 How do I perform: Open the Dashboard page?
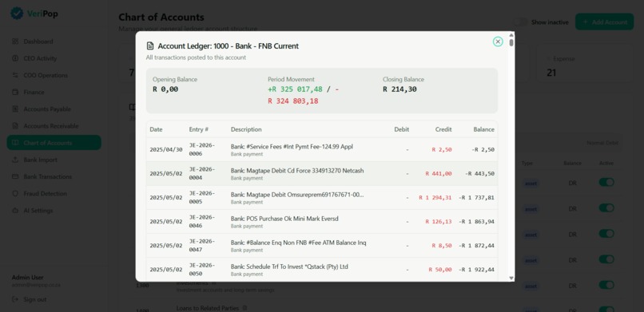click(x=54, y=41)
